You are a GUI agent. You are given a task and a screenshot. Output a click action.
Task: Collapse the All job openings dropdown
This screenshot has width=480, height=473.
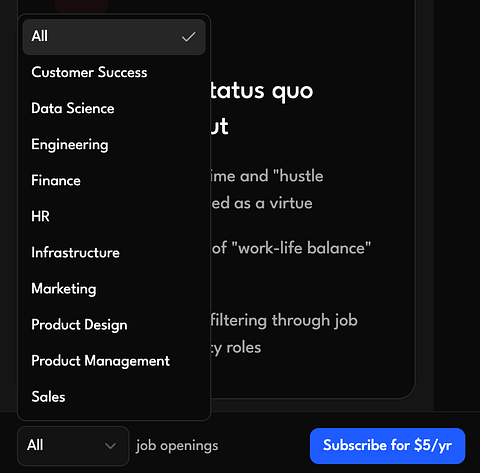[x=73, y=446]
